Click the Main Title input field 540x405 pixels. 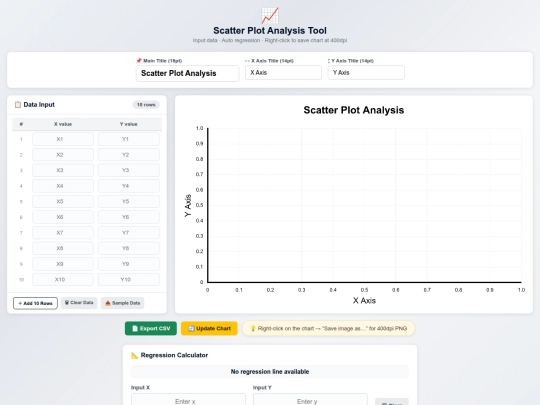[187, 73]
